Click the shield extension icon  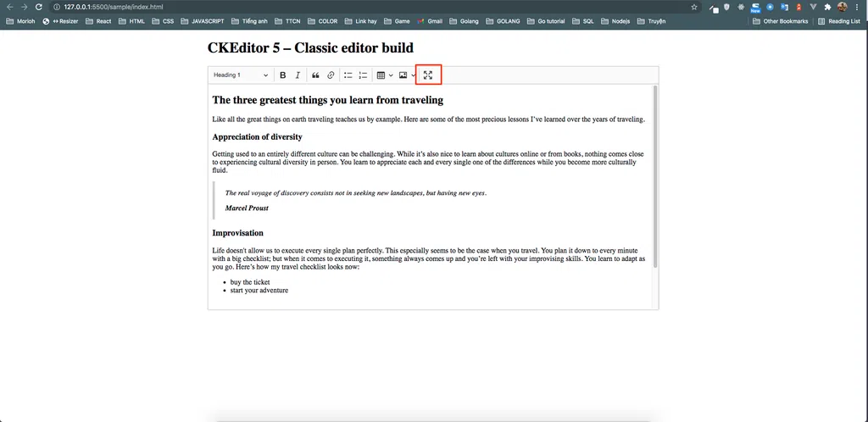click(x=726, y=7)
